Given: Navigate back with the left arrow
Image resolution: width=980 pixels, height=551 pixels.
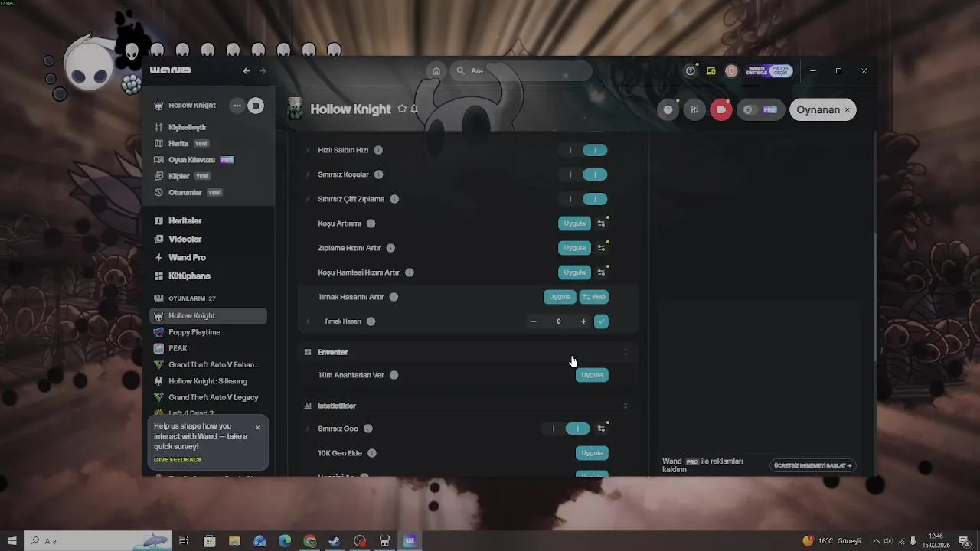Looking at the screenshot, I should click(247, 71).
